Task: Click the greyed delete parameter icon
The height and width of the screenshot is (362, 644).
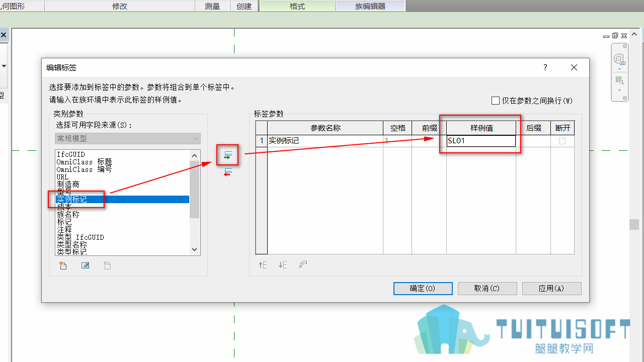Action: 107,265
